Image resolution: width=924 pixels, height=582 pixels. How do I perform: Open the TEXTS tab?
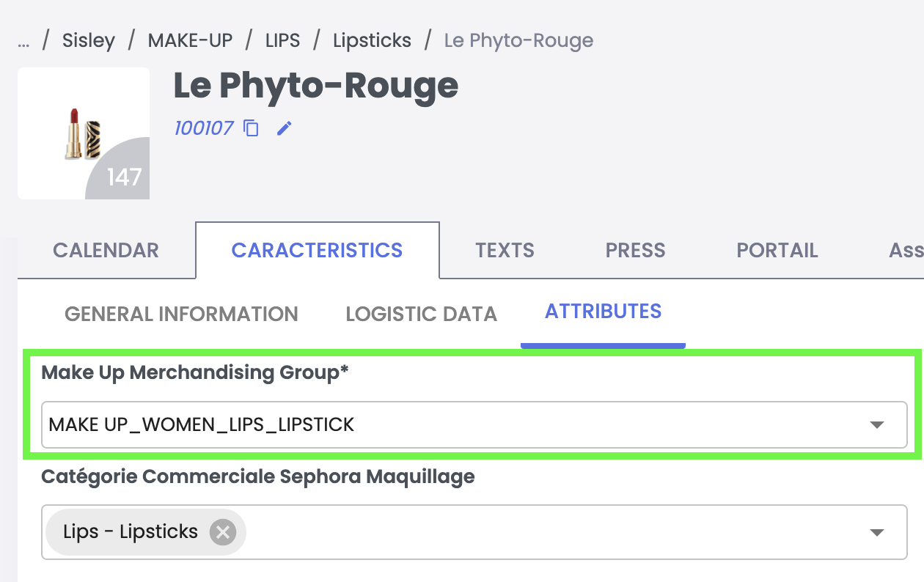pyautogui.click(x=505, y=251)
